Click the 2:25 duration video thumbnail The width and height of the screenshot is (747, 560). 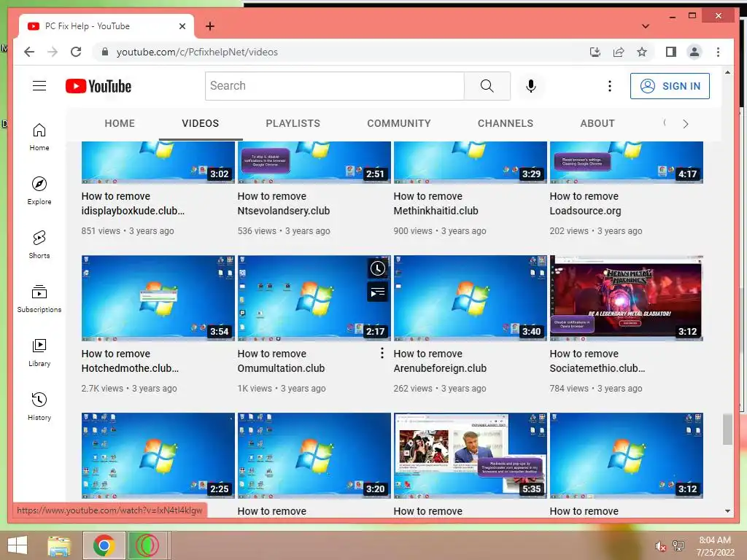click(x=158, y=456)
